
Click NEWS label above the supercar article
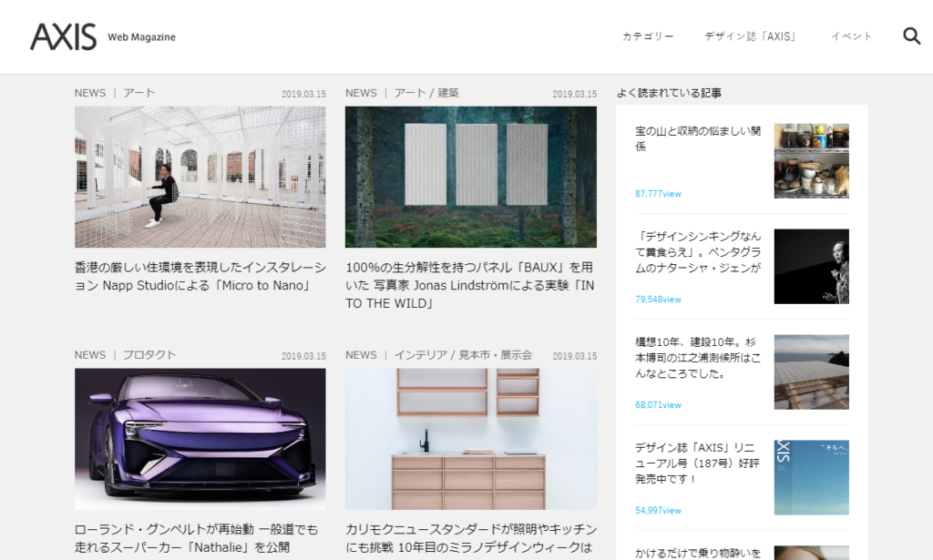(x=90, y=355)
